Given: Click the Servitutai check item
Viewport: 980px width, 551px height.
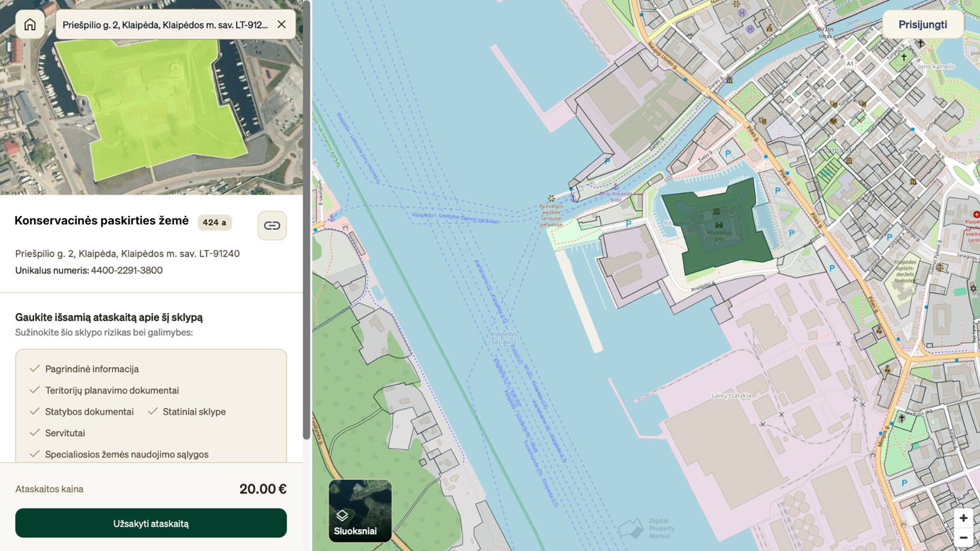Looking at the screenshot, I should (65, 433).
